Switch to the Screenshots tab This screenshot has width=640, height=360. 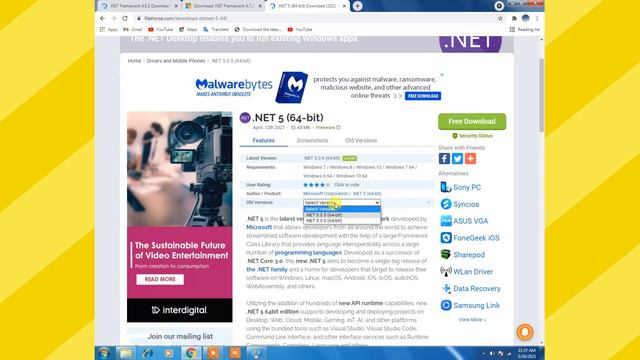312,140
